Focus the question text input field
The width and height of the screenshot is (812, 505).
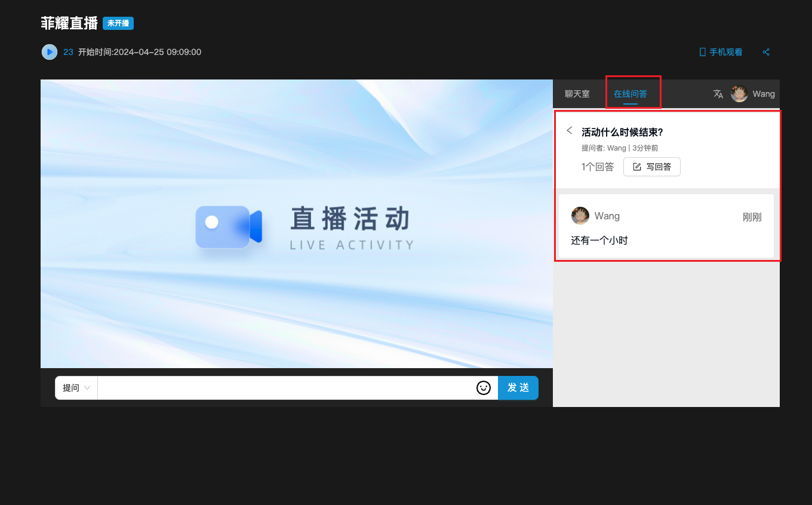point(287,388)
